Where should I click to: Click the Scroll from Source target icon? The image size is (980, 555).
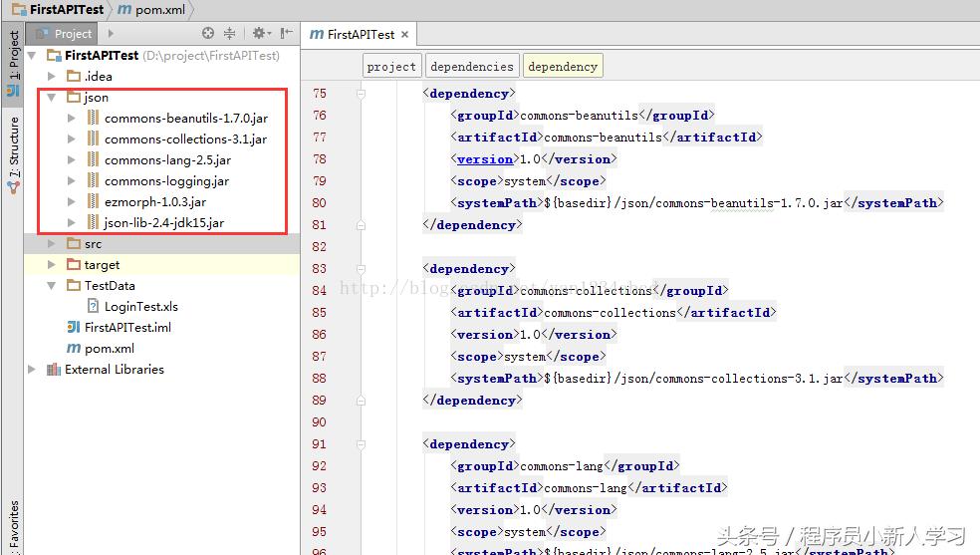pos(208,34)
